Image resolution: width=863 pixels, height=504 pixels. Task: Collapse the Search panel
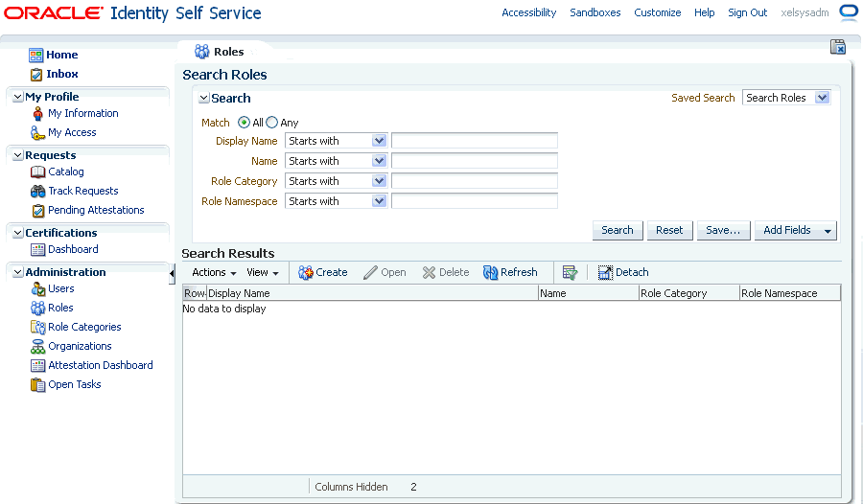click(x=203, y=98)
